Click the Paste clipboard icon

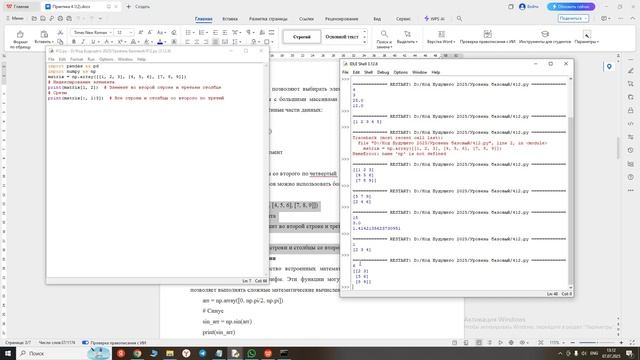click(44, 34)
